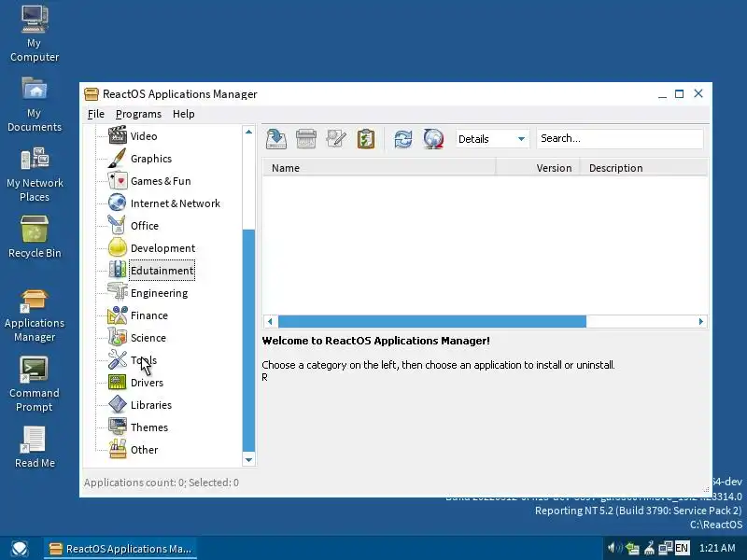Select the Office category label
Viewport: 747px width, 560px height.
click(145, 226)
